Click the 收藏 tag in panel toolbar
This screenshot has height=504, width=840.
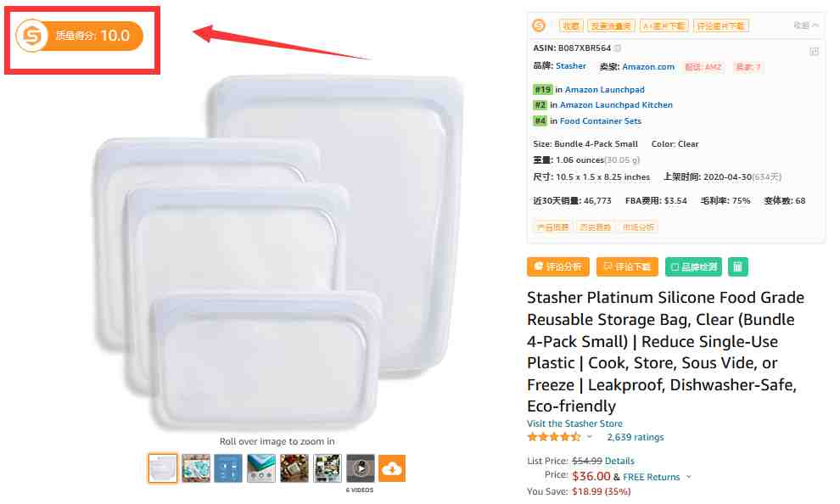coord(570,25)
